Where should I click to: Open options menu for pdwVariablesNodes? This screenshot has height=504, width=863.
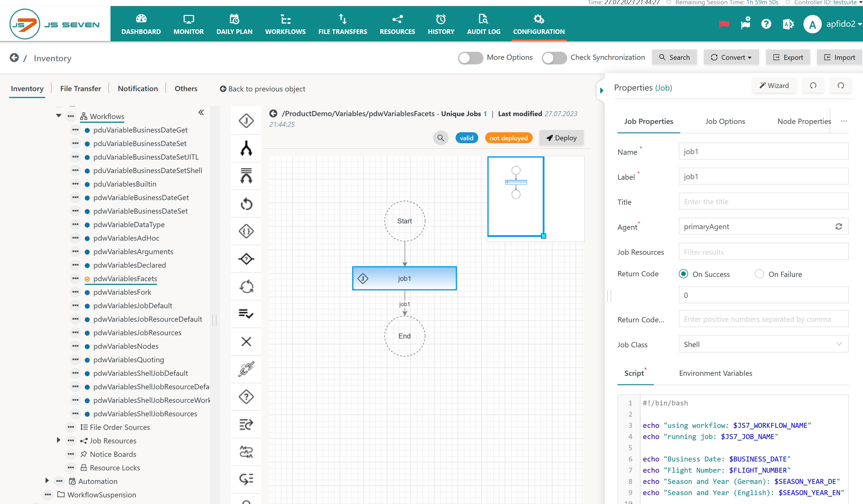75,346
